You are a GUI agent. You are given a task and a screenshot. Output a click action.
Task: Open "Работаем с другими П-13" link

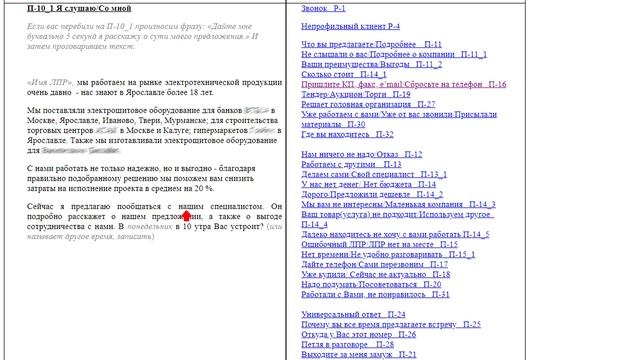click(351, 164)
